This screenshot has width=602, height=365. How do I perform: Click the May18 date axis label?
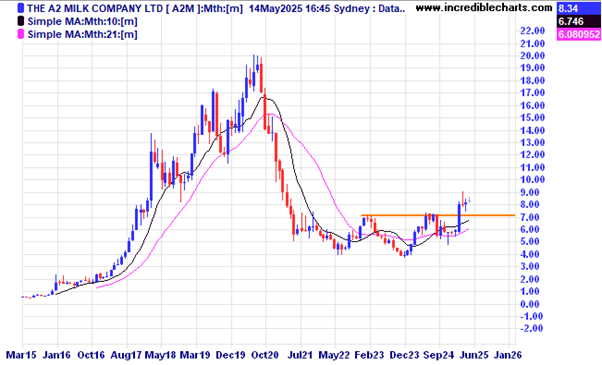click(x=160, y=355)
